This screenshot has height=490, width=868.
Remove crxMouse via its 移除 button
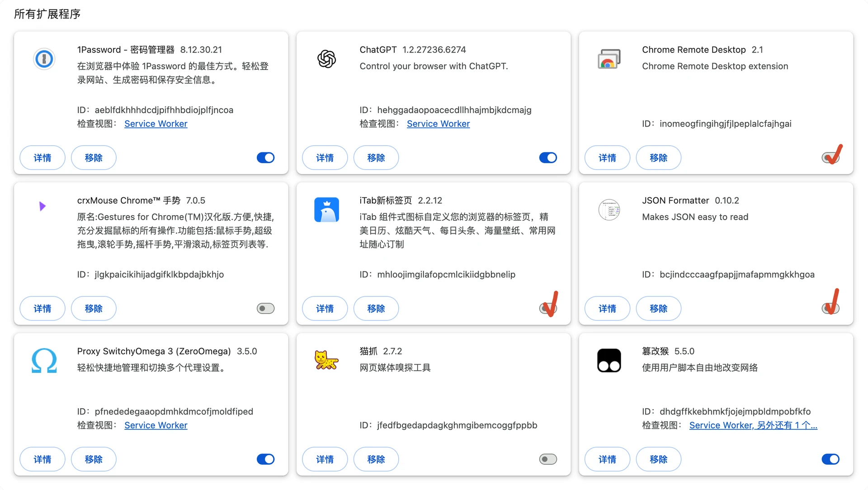coord(94,308)
